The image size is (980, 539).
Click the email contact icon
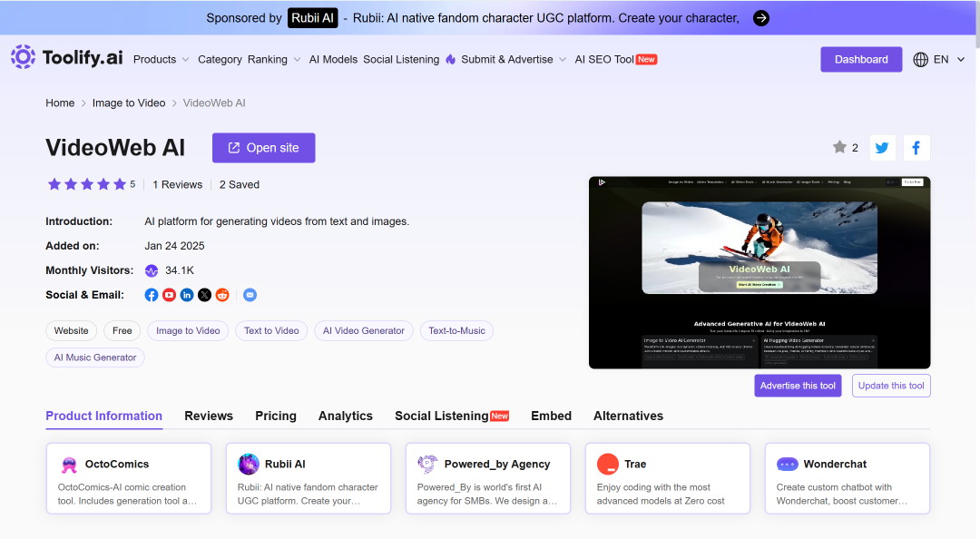click(x=250, y=295)
